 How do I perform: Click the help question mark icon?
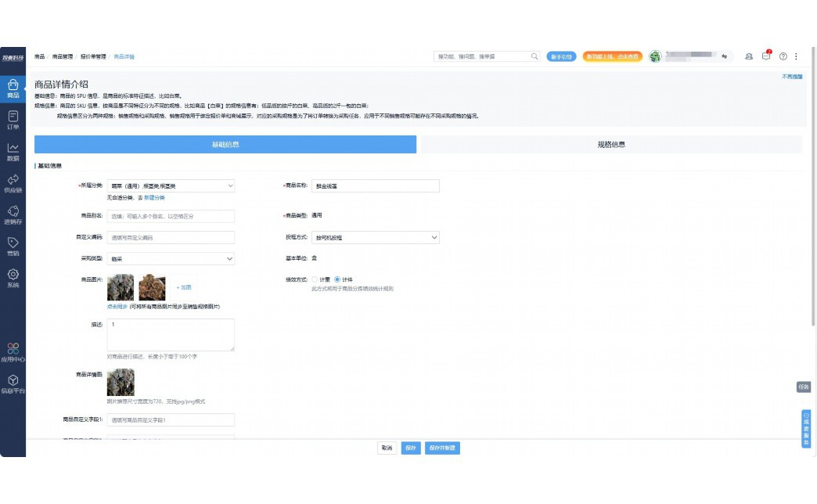point(783,56)
